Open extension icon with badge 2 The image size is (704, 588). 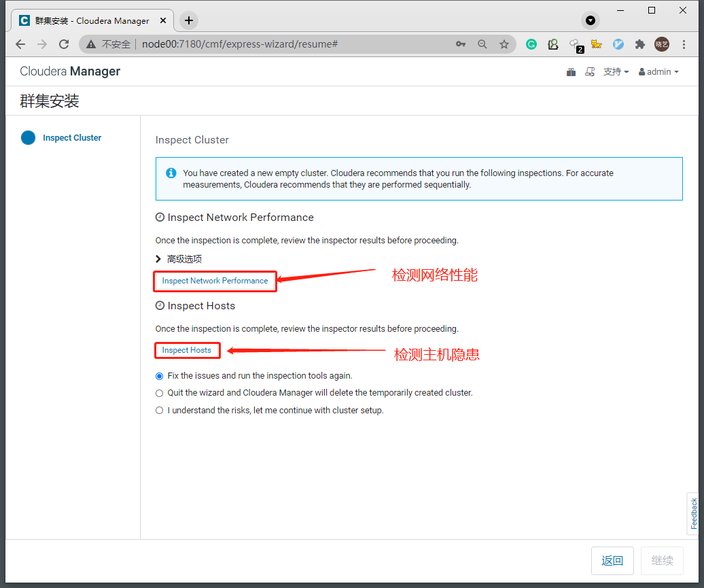(576, 46)
